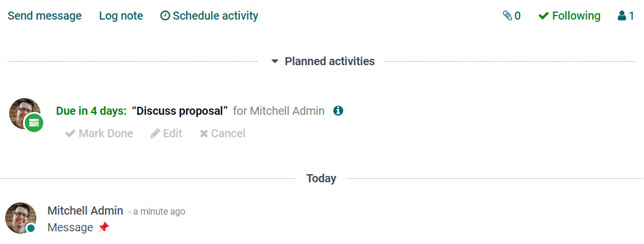This screenshot has width=644, height=244.
Task: Click the pencil Edit activity icon
Action: click(155, 134)
